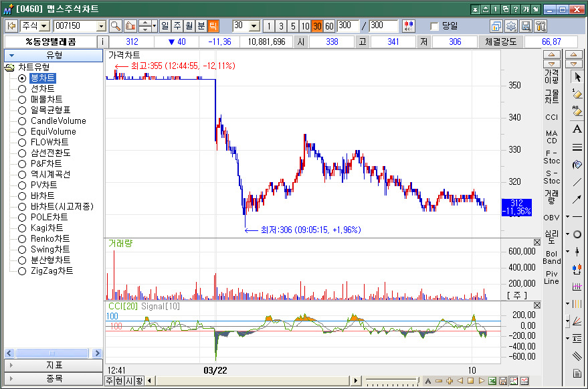Click the minus zoom-out icon in bottom bar
Image resolution: width=588 pixels, height=389 pixels.
(438, 381)
